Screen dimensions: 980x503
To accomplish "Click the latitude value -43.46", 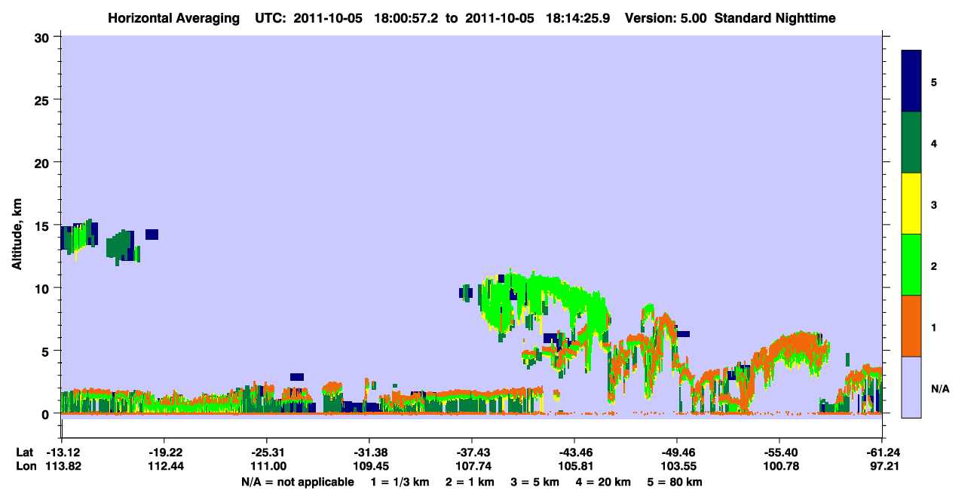I will [x=574, y=452].
